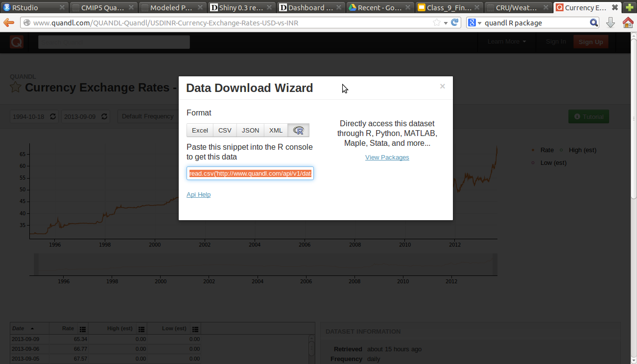Switch to the Shiny 0.3 browser tab
Viewport: 637px width, 364px height.
click(x=238, y=7)
